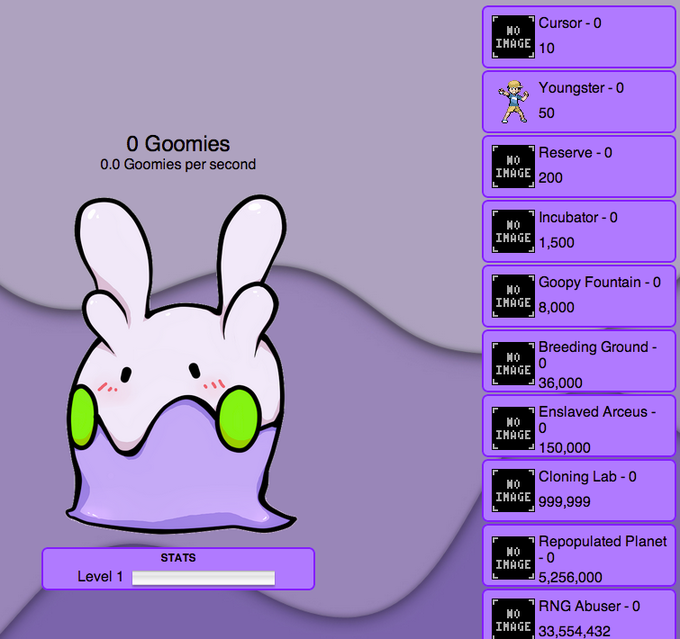Purchase the Youngster for 50
The height and width of the screenshot is (639, 680).
pos(579,102)
